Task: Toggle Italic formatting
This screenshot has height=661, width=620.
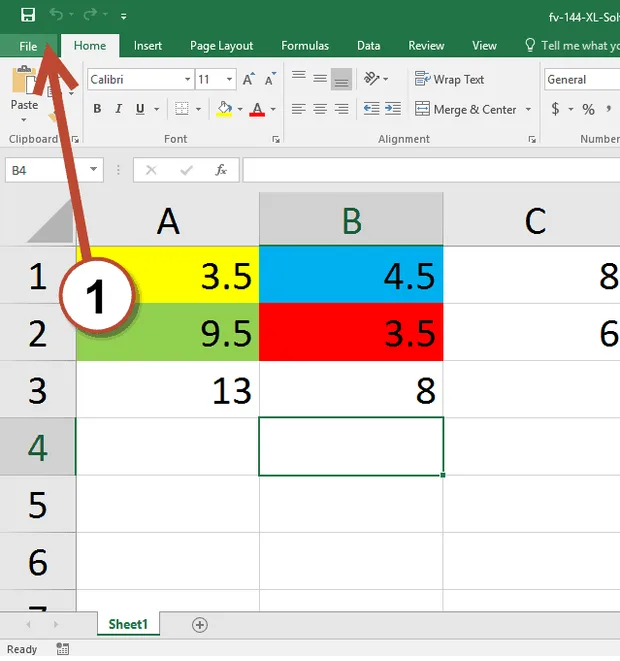Action: pyautogui.click(x=119, y=109)
